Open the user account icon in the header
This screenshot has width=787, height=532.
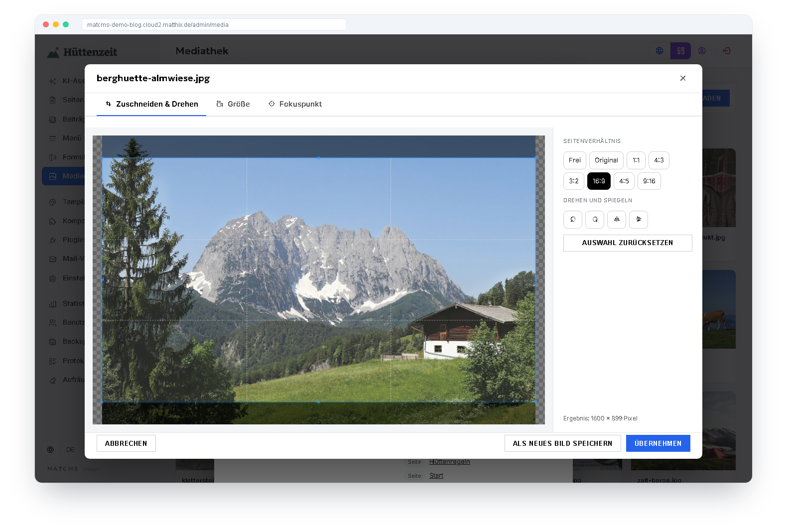702,51
